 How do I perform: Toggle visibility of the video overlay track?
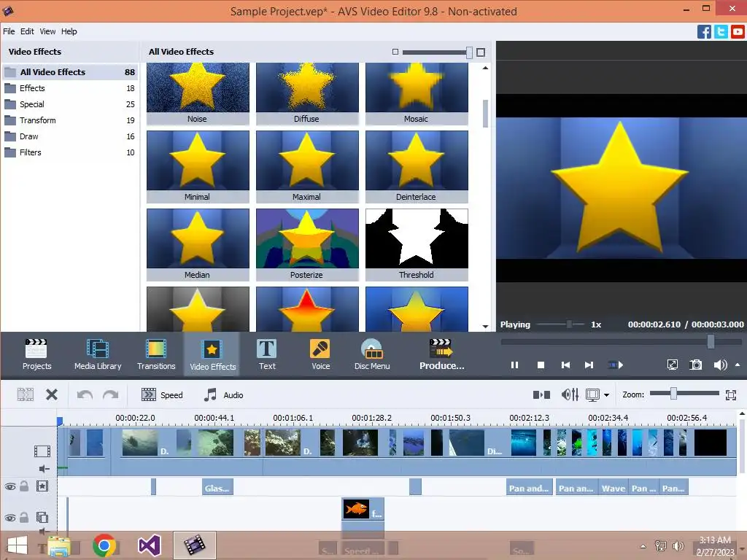tap(10, 518)
